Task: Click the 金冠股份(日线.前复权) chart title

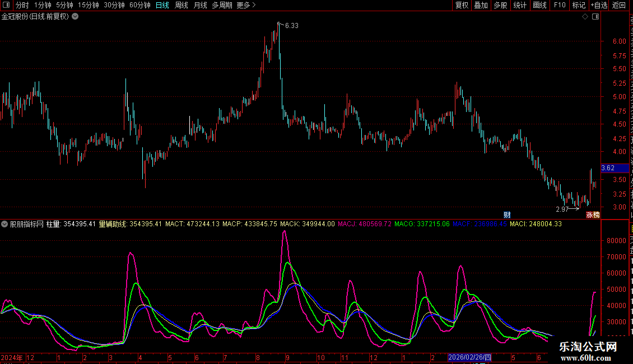Action: tap(35, 17)
